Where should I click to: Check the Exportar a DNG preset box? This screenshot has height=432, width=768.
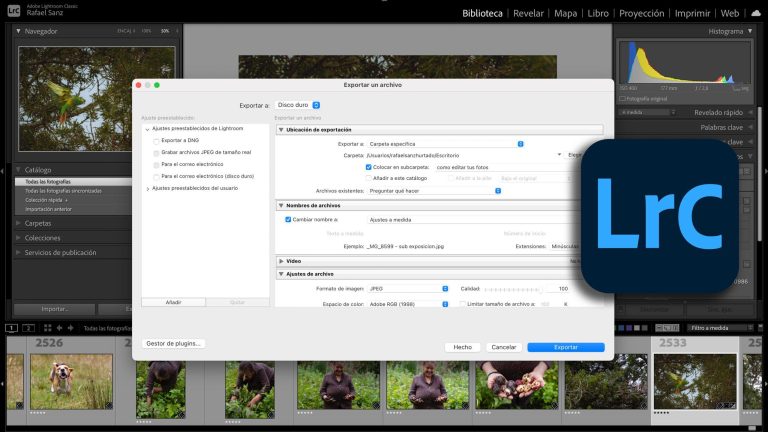pyautogui.click(x=156, y=141)
